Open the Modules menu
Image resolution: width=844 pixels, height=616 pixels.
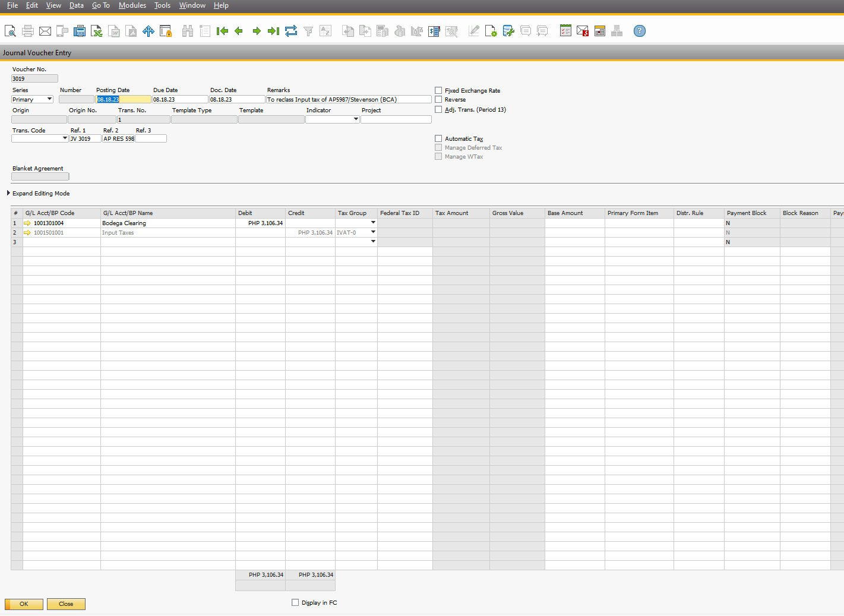[x=132, y=5]
